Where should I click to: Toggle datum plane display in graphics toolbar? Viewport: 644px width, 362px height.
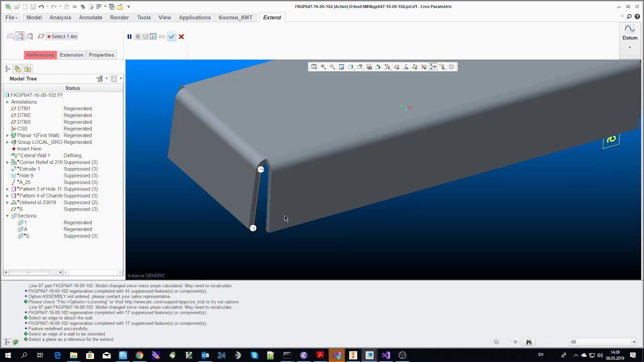pyautogui.click(x=396, y=67)
